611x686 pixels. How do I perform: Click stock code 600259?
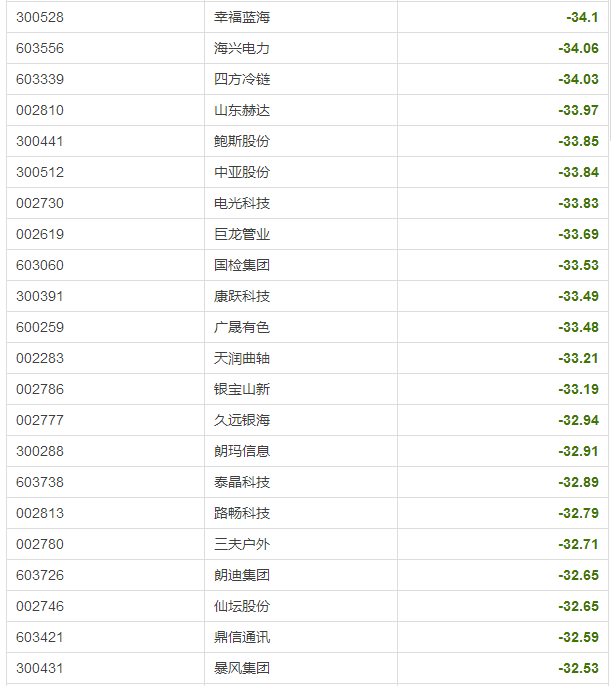(40, 327)
